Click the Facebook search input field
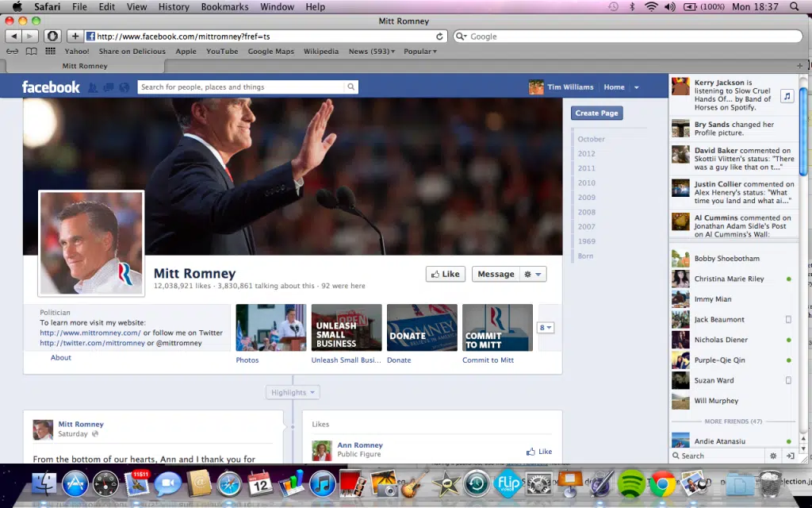Viewport: 812px width, 508px height. pos(241,87)
